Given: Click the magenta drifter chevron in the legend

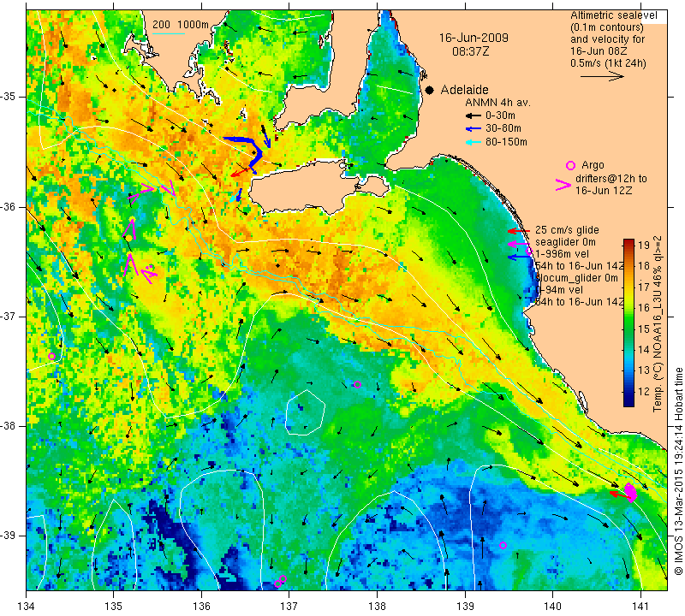Looking at the screenshot, I should click(x=563, y=185).
